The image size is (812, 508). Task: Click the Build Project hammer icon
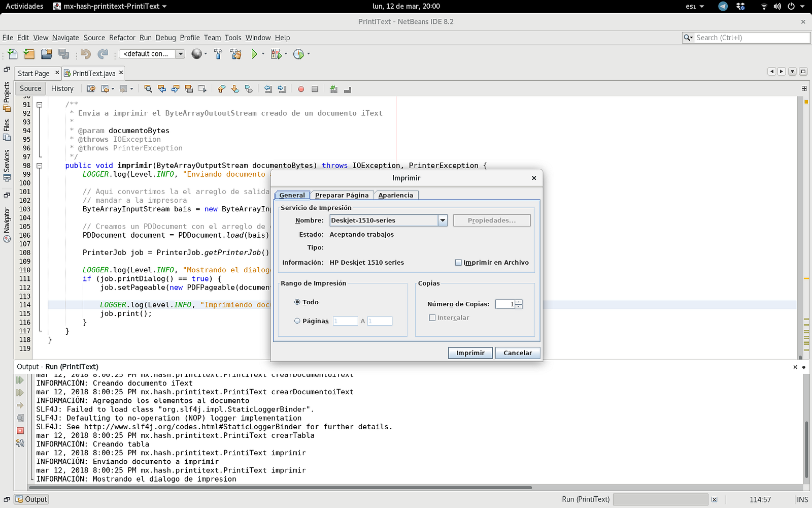pyautogui.click(x=218, y=54)
